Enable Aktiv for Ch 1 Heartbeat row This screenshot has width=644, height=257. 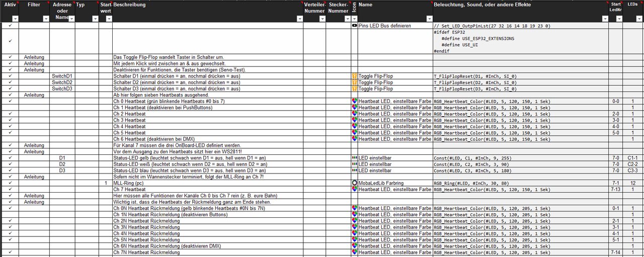pos(10,108)
